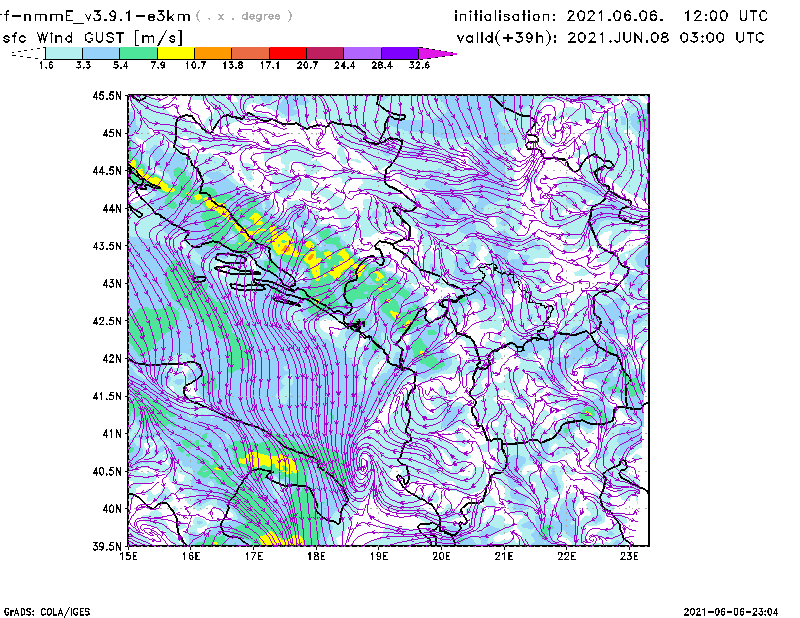Click the longitude label 22E
Screen dimensions: 800x618
(x=567, y=556)
